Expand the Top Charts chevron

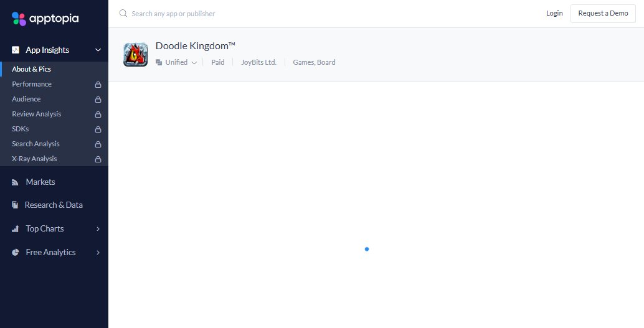point(98,228)
